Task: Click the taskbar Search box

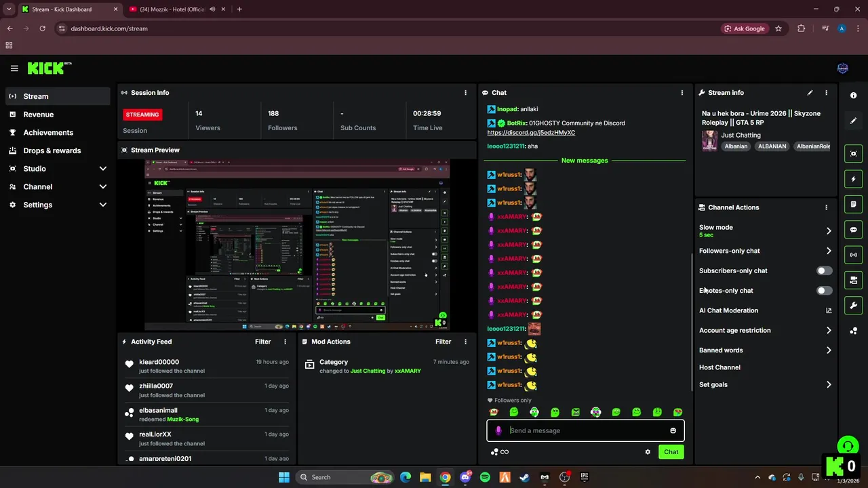Action: [x=345, y=477]
